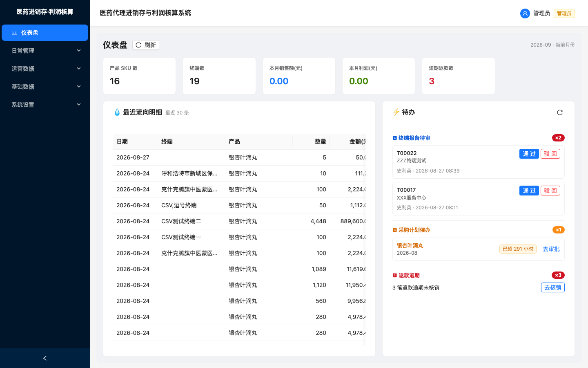Click CSV,逗号终端 terminal cell
The height and width of the screenshot is (368, 588).
point(179,205)
